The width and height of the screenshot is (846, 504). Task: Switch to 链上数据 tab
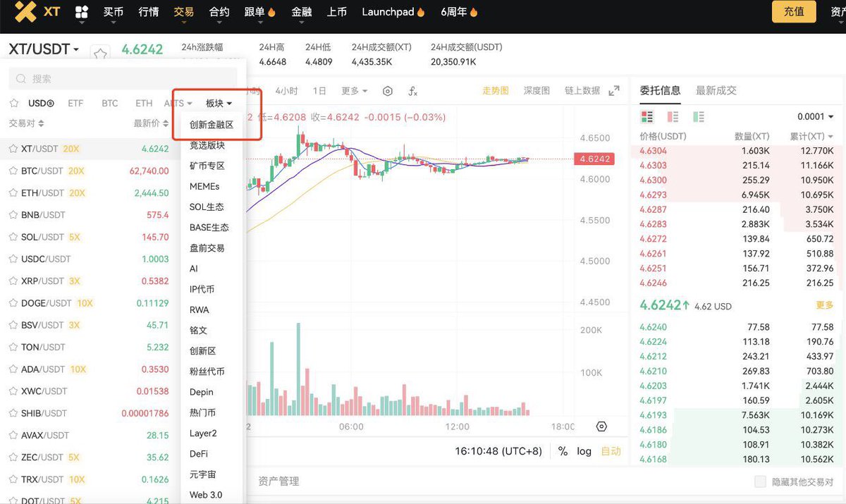[582, 91]
